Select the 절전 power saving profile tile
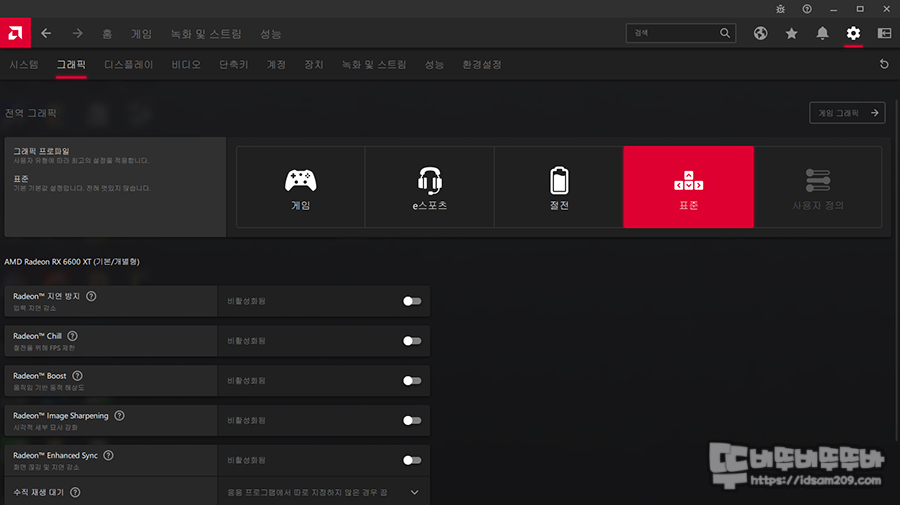The width and height of the screenshot is (900, 505). point(559,187)
